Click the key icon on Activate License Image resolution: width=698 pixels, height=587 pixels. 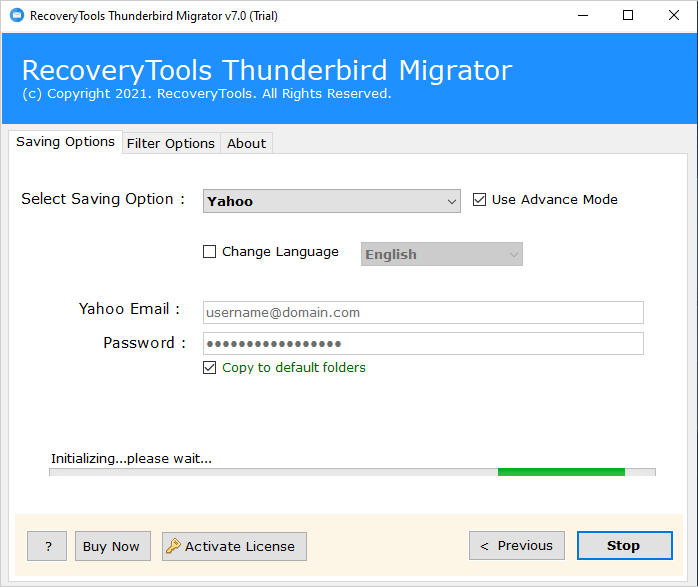173,546
